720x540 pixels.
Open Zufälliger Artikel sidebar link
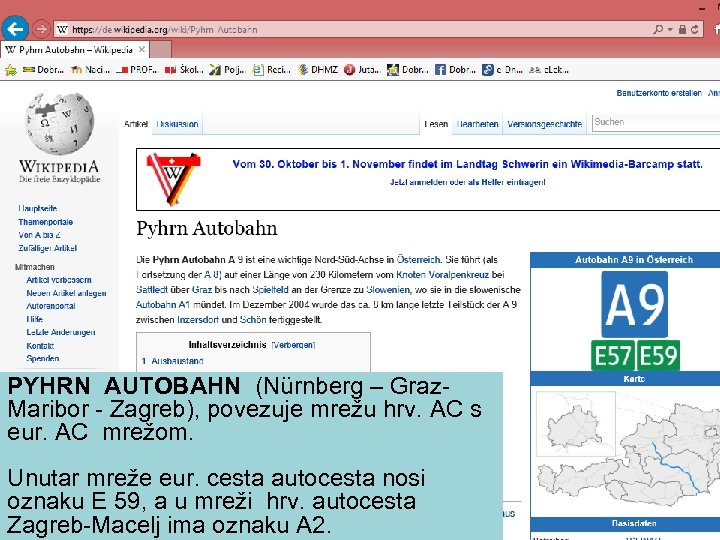click(x=47, y=248)
